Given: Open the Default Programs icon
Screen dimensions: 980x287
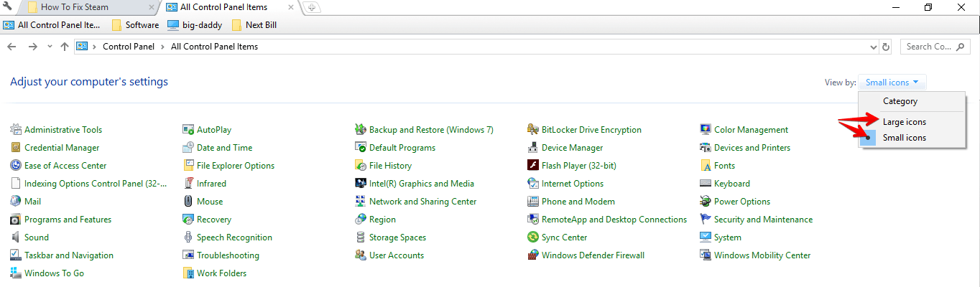Looking at the screenshot, I should click(x=361, y=148).
